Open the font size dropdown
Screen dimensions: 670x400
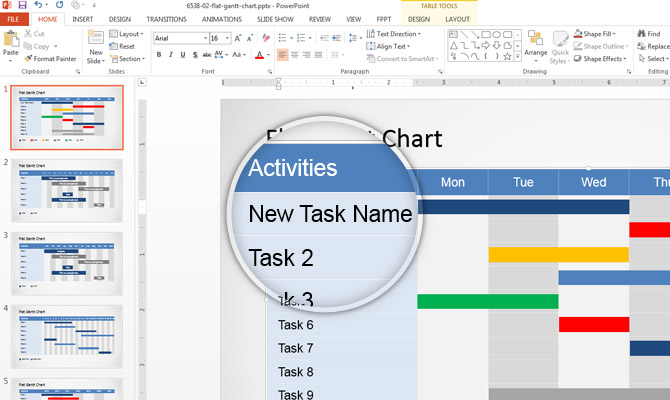pyautogui.click(x=227, y=38)
